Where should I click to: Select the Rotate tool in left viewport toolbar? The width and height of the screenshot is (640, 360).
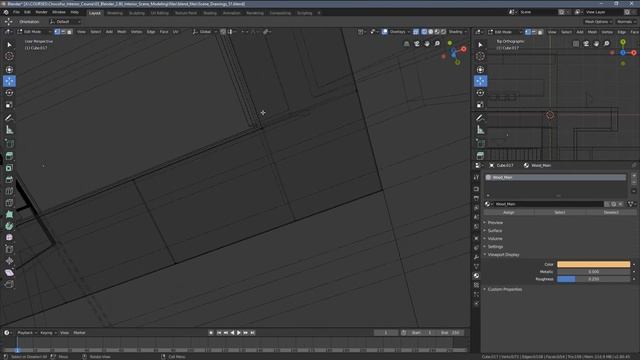click(x=9, y=93)
